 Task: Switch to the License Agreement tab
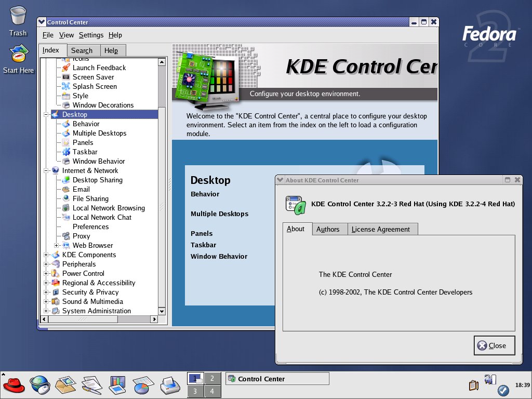381,229
